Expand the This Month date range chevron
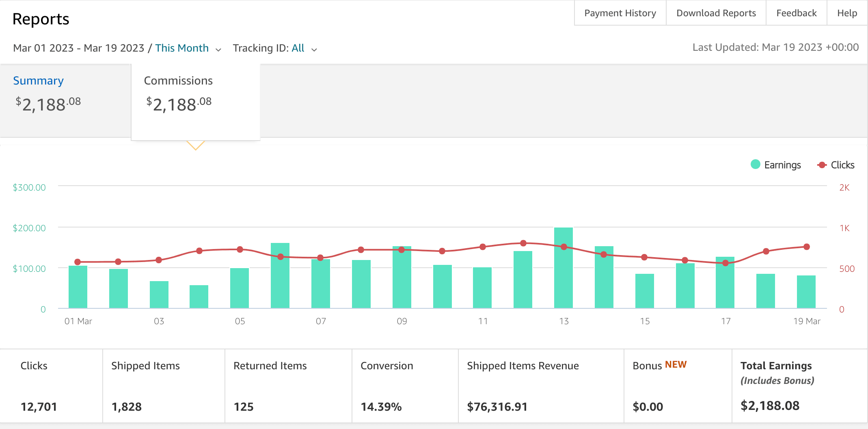 tap(218, 50)
